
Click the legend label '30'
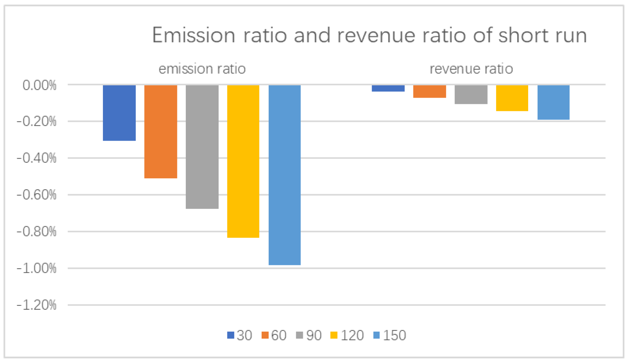click(x=244, y=335)
